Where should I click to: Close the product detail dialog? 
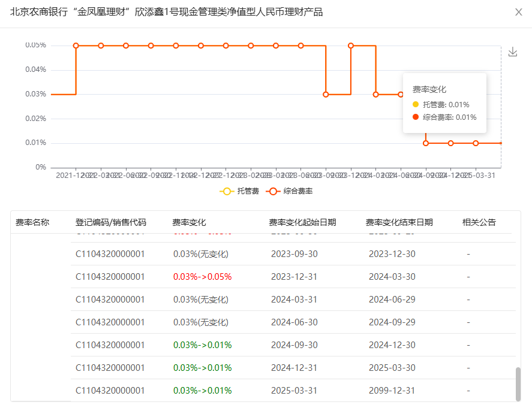click(518, 12)
